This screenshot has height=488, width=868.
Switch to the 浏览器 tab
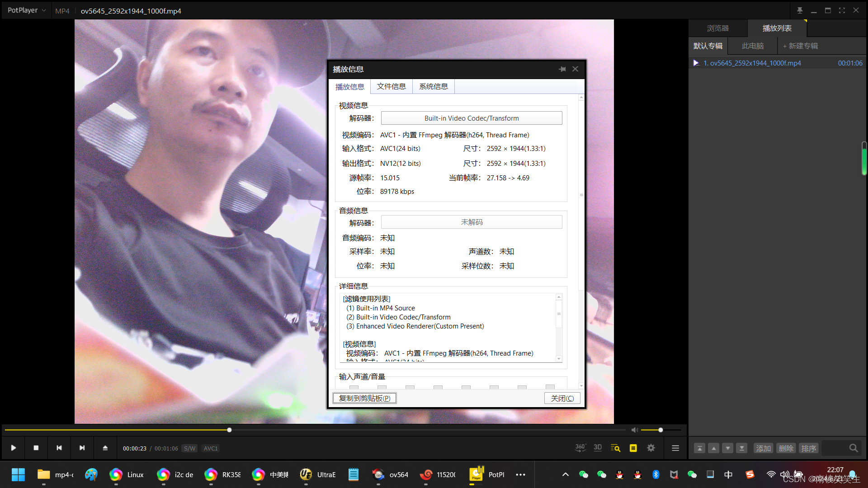coord(718,28)
